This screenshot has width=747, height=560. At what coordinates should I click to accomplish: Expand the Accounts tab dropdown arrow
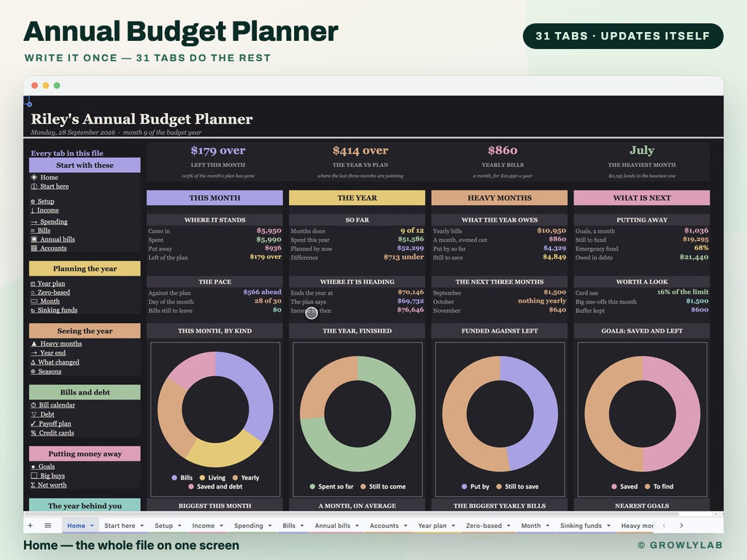click(x=406, y=526)
